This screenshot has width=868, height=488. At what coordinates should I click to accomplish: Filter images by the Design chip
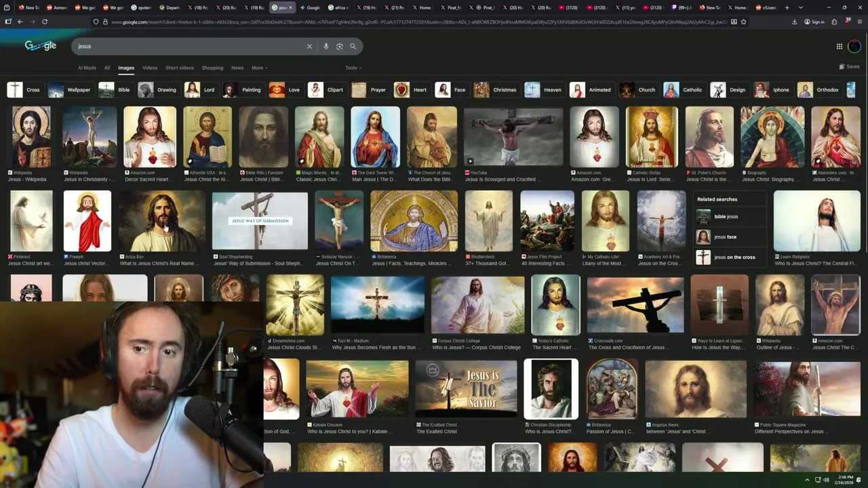(x=729, y=89)
